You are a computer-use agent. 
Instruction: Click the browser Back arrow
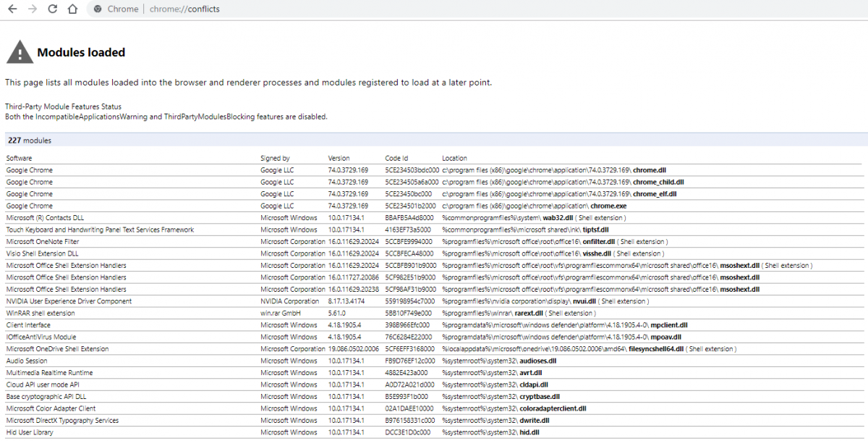12,9
